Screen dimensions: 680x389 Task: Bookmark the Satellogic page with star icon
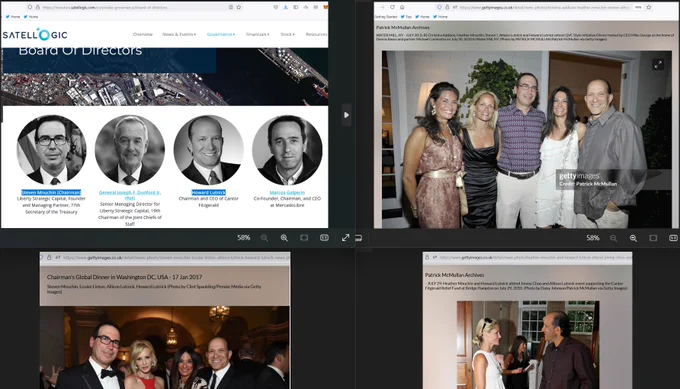[239, 7]
